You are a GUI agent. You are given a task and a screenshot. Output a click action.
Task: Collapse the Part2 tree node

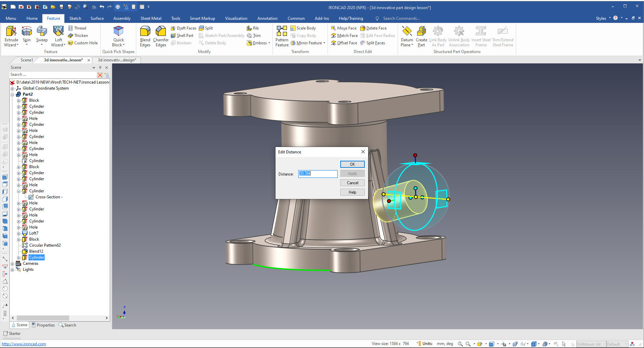pyautogui.click(x=12, y=95)
